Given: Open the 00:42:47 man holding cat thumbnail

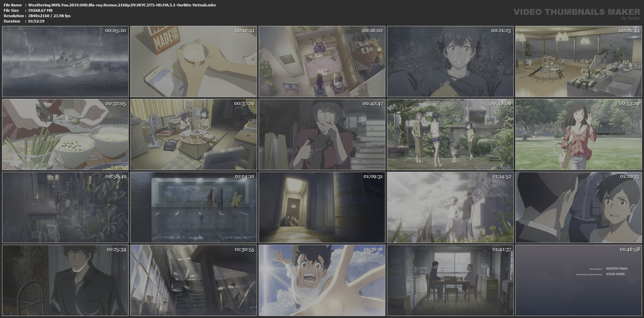Looking at the screenshot, I should [322, 134].
